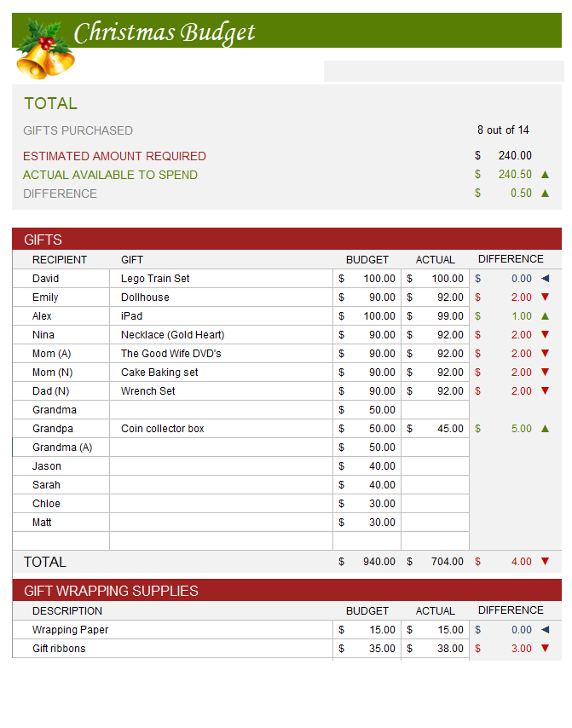Screen dimensions: 572x728
Task: Click the Nina recipient cell
Action: click(x=61, y=335)
